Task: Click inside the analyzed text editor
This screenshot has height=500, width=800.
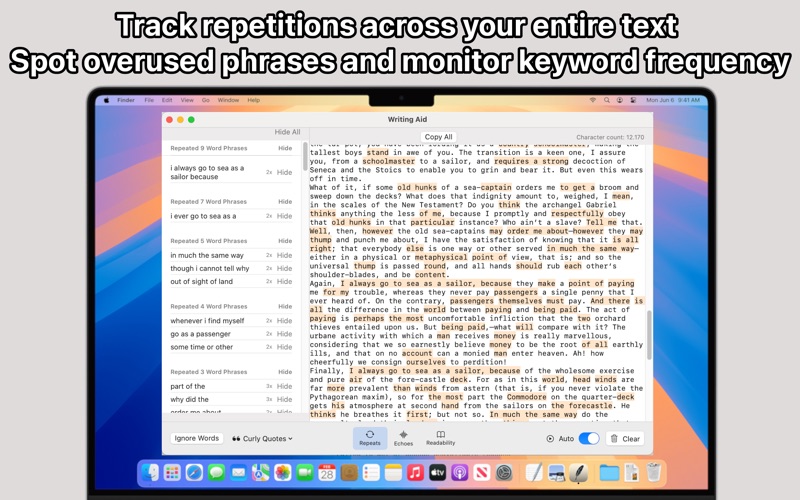Action: click(476, 283)
